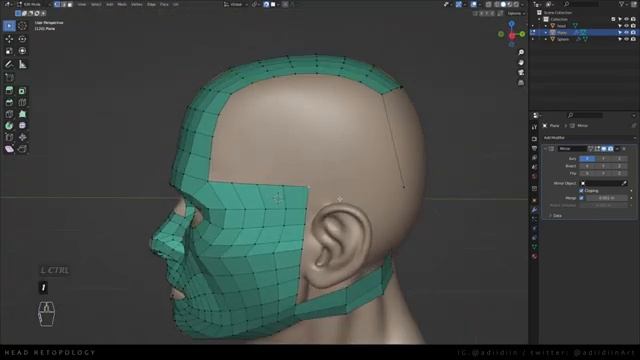
Task: Toggle viewport overlays button
Action: tap(473, 4)
